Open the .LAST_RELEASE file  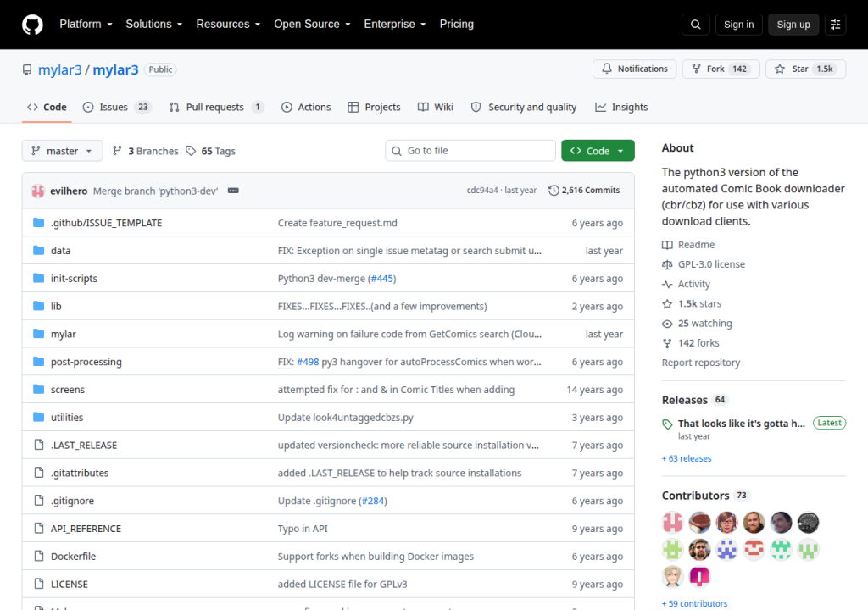(x=84, y=445)
